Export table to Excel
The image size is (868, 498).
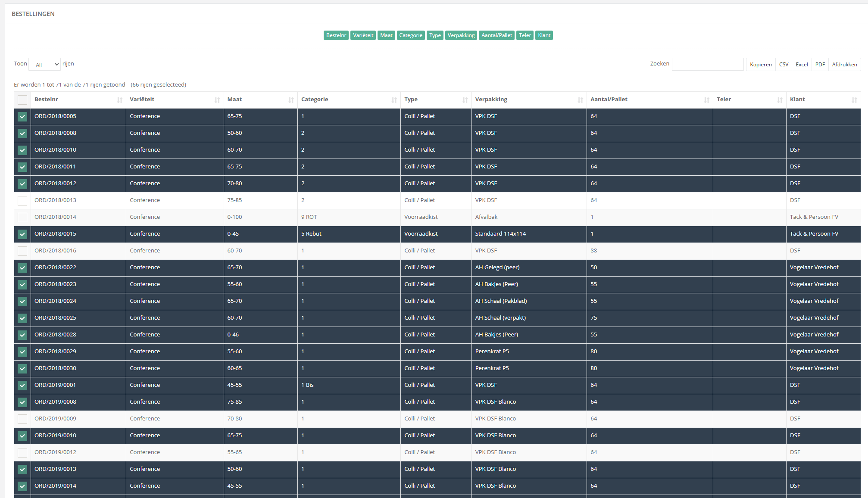click(802, 64)
